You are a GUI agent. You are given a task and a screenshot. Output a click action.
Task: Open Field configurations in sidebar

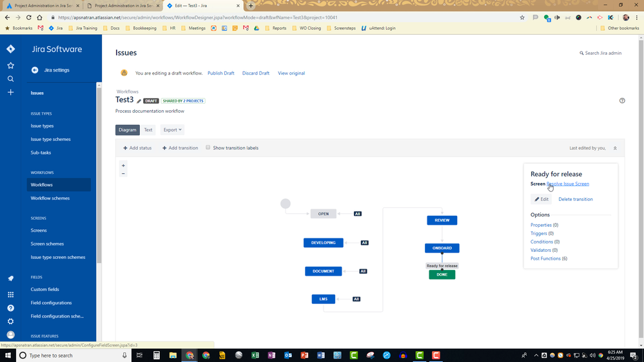[51, 303]
